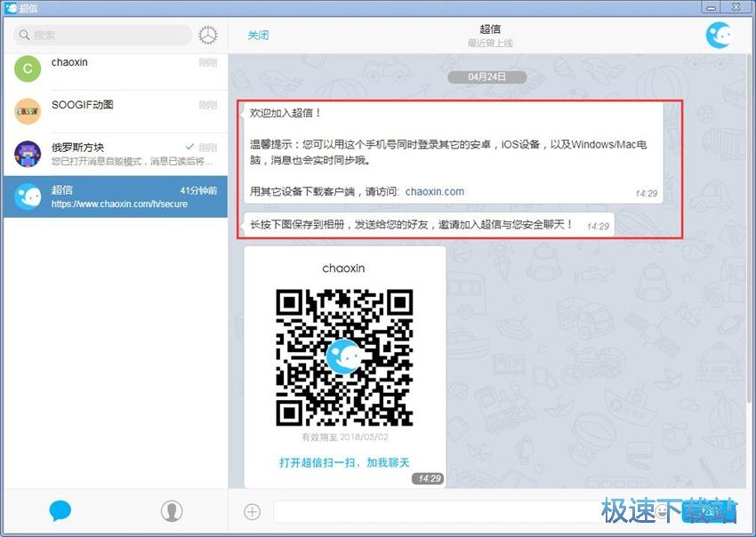756x537 pixels.
Task: Click the https://www.chaoxin.com/h/secure preview text
Action: tap(119, 204)
